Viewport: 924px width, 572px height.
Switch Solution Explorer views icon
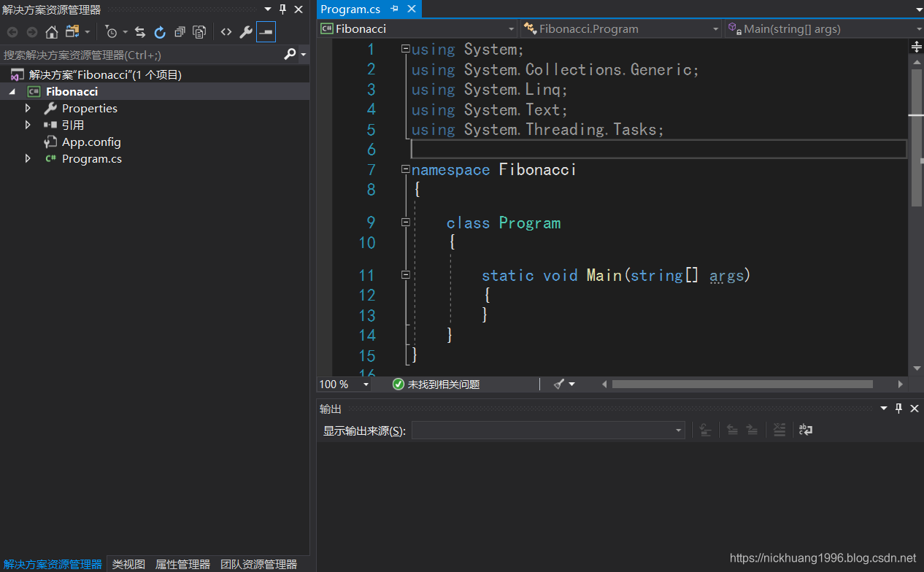[72, 32]
